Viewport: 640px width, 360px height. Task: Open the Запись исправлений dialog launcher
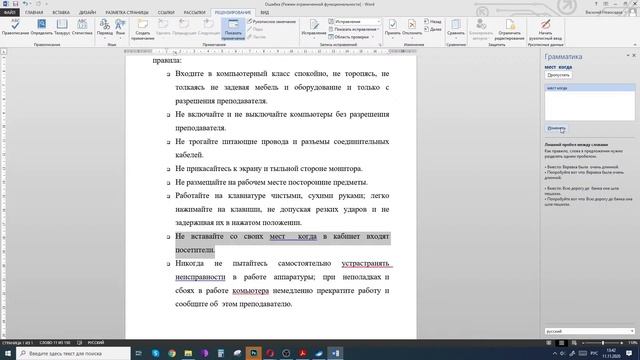coord(379,44)
